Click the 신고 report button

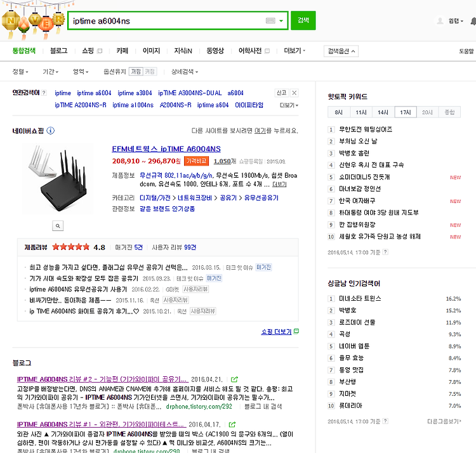pyautogui.click(x=281, y=93)
